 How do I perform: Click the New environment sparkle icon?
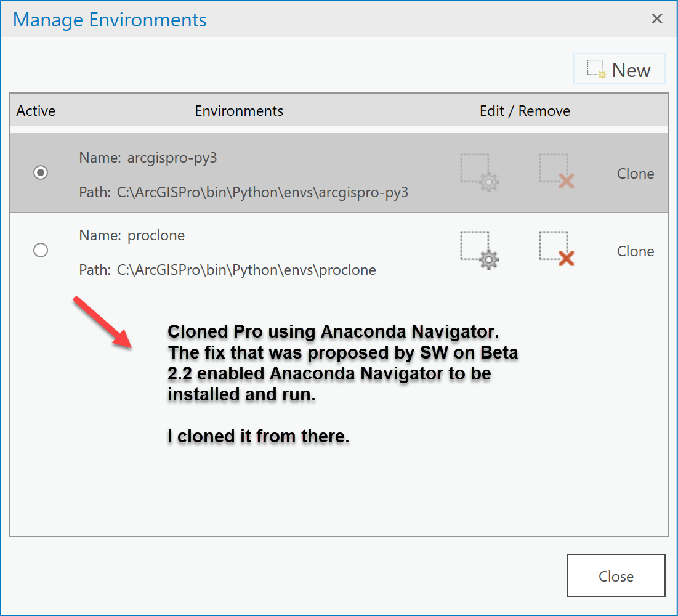(597, 69)
